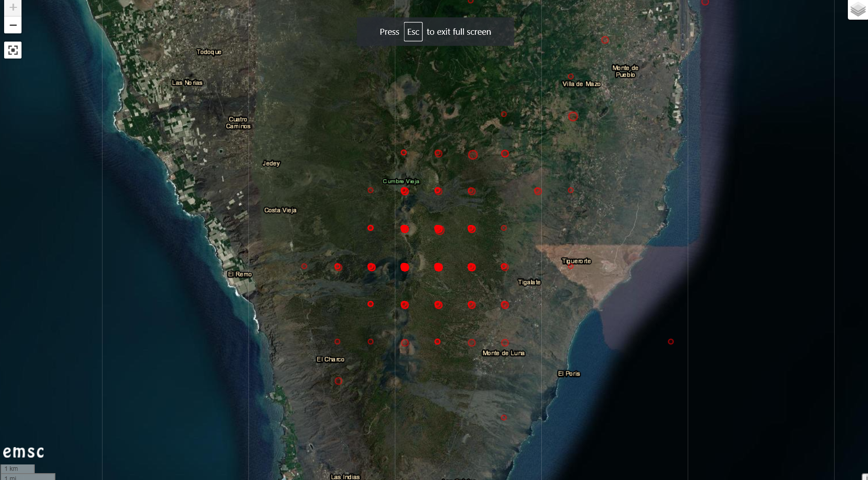Image resolution: width=868 pixels, height=480 pixels.
Task: Select the lone offshore marker east of El Poris
Action: [671, 341]
